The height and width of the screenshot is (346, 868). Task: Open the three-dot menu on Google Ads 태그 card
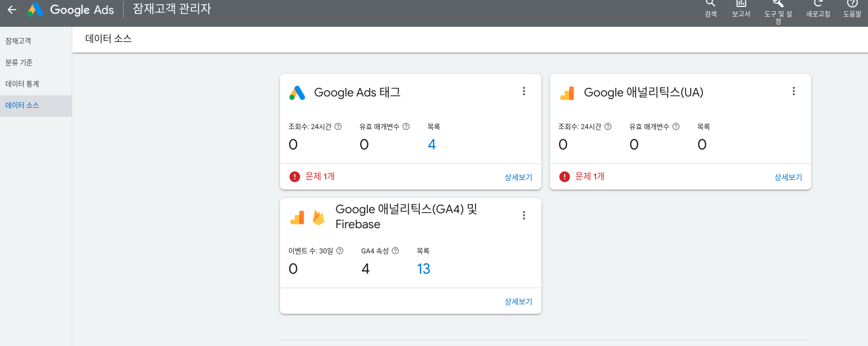pyautogui.click(x=524, y=92)
